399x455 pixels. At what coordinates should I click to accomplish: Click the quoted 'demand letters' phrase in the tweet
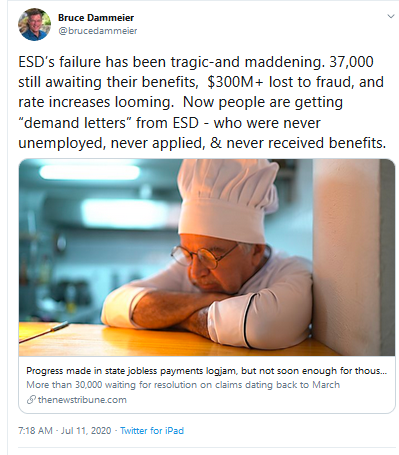click(x=75, y=123)
